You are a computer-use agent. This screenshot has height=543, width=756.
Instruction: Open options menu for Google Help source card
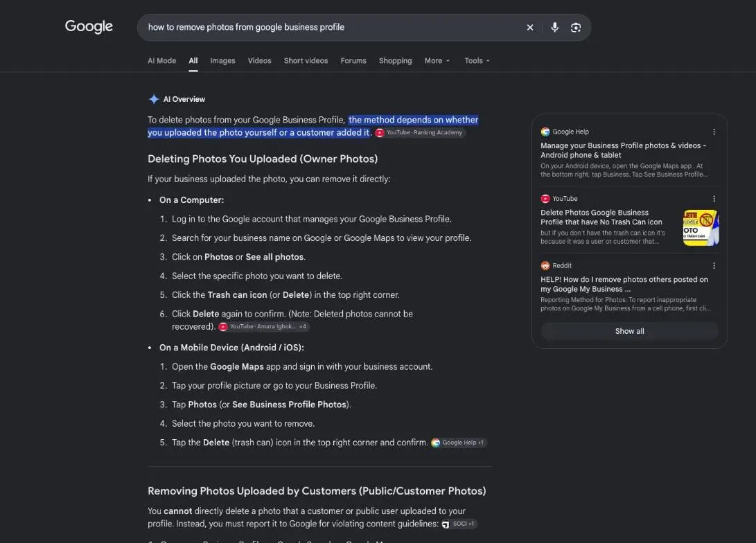coord(714,132)
